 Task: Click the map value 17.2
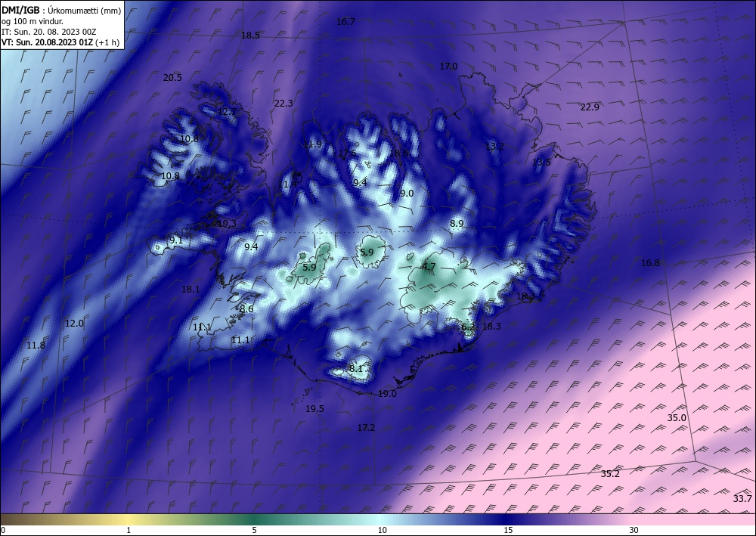pyautogui.click(x=366, y=428)
